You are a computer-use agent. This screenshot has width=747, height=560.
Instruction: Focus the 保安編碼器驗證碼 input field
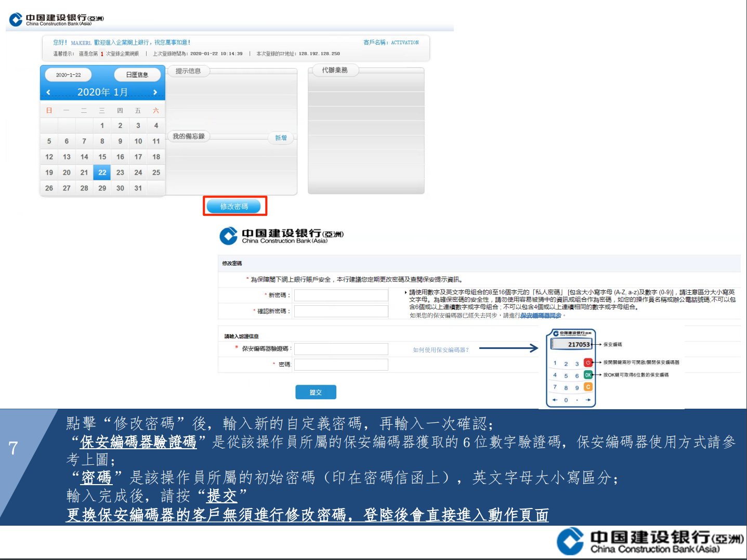click(x=341, y=349)
